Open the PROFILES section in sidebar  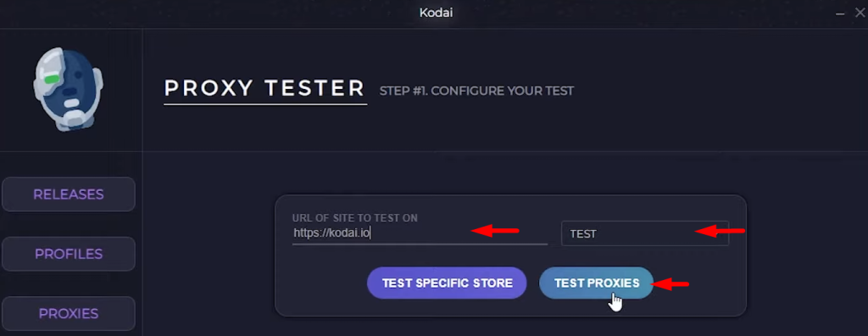(69, 254)
